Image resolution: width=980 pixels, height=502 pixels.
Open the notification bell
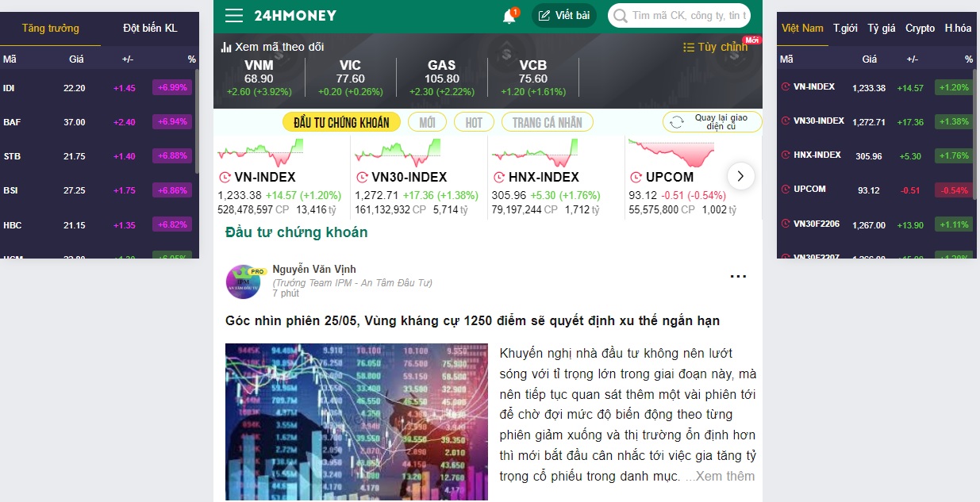[509, 16]
